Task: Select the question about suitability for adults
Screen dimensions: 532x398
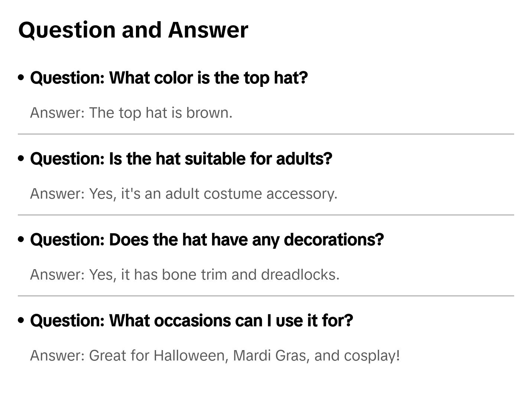Action: coord(181,159)
